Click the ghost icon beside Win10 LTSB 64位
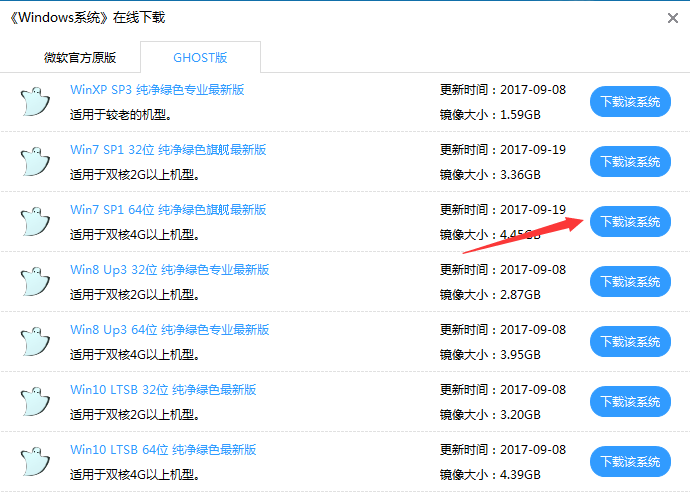 (36, 462)
